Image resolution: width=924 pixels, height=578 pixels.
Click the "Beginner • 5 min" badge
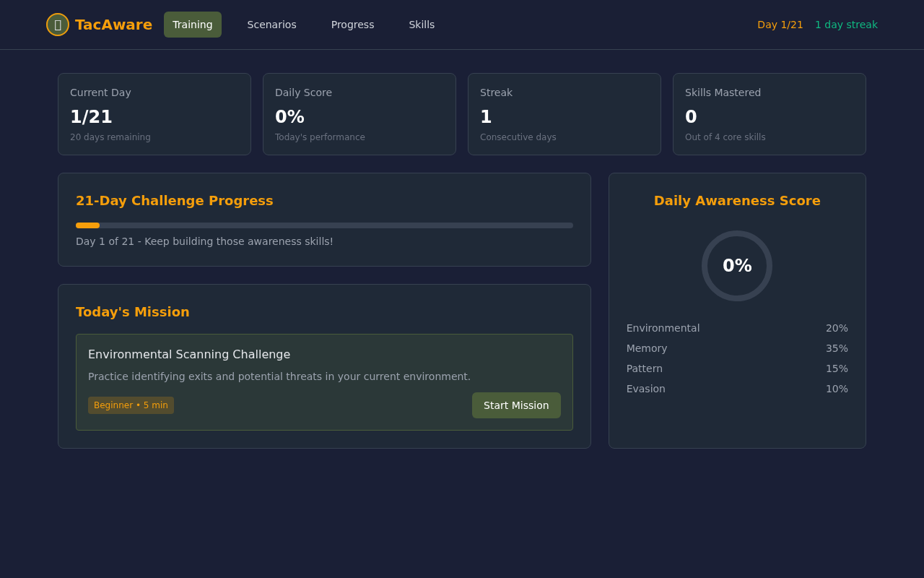131,405
